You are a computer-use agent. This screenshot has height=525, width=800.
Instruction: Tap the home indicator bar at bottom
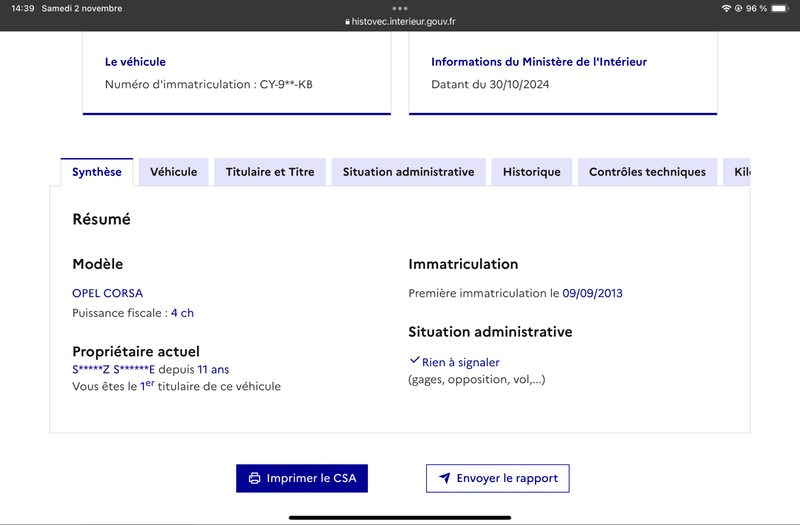[400, 517]
